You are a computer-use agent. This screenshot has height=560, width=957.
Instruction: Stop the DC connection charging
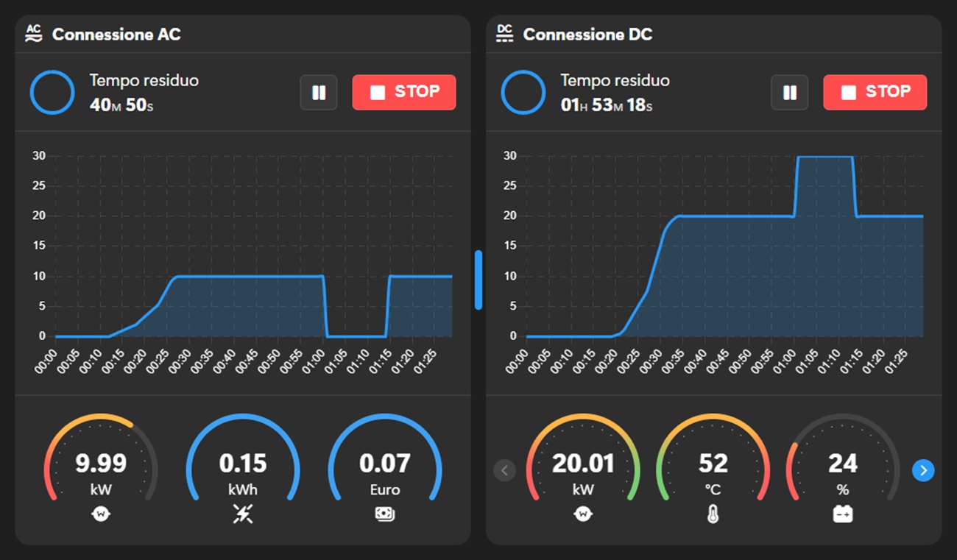point(875,93)
